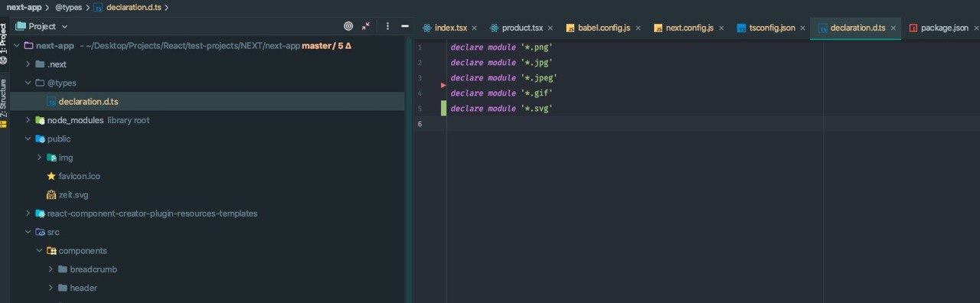Switch to the tsconfig.json tab
Screen dimensions: 980x303
765,28
